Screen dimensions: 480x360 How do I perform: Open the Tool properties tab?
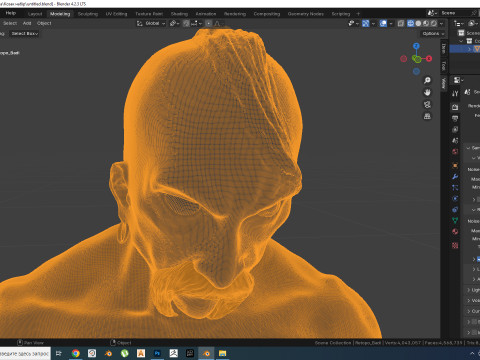pyautogui.click(x=455, y=94)
